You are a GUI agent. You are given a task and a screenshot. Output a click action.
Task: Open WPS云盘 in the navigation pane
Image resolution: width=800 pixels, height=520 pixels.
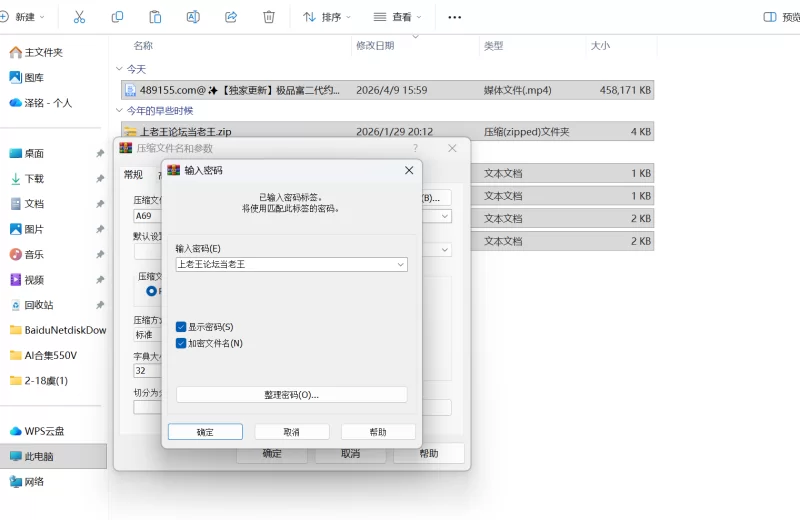click(x=44, y=431)
